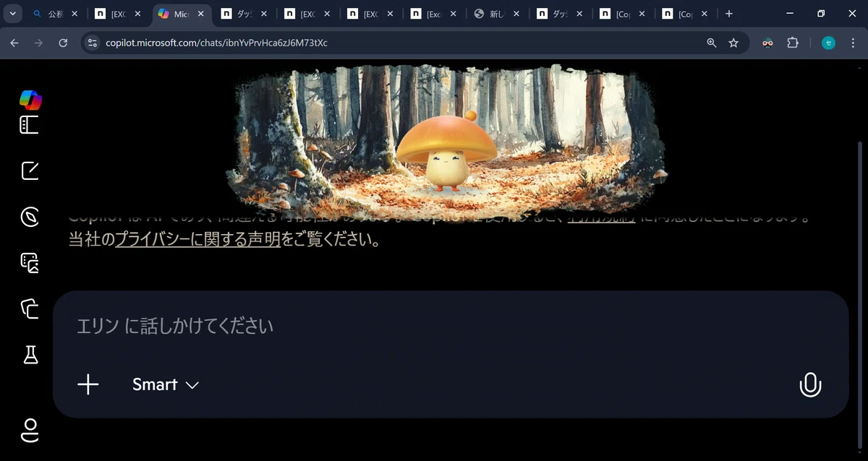This screenshot has height=461, width=868.
Task: Click the Copilot logo in the sidebar
Action: tap(30, 99)
